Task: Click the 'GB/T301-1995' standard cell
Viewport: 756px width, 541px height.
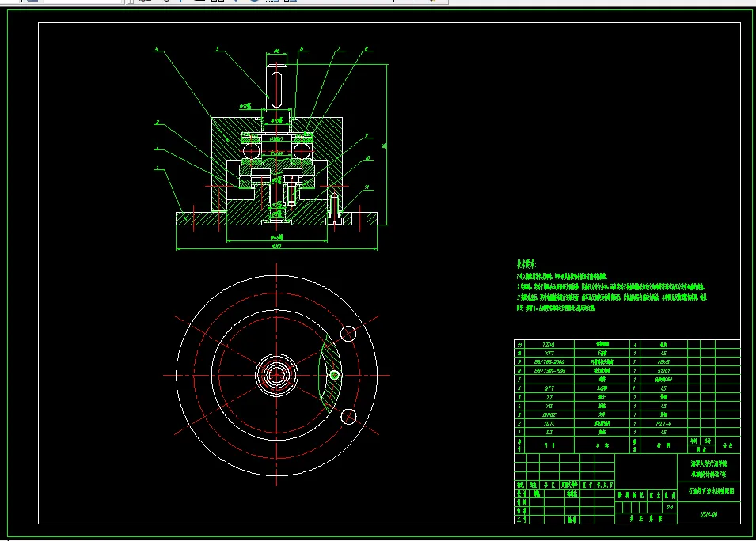Action: (549, 371)
